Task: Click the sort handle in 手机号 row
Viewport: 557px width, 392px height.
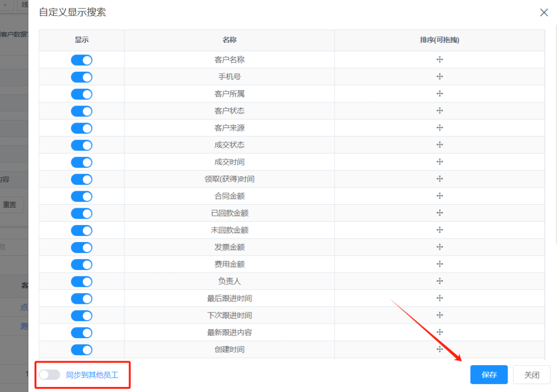Action: tap(439, 77)
